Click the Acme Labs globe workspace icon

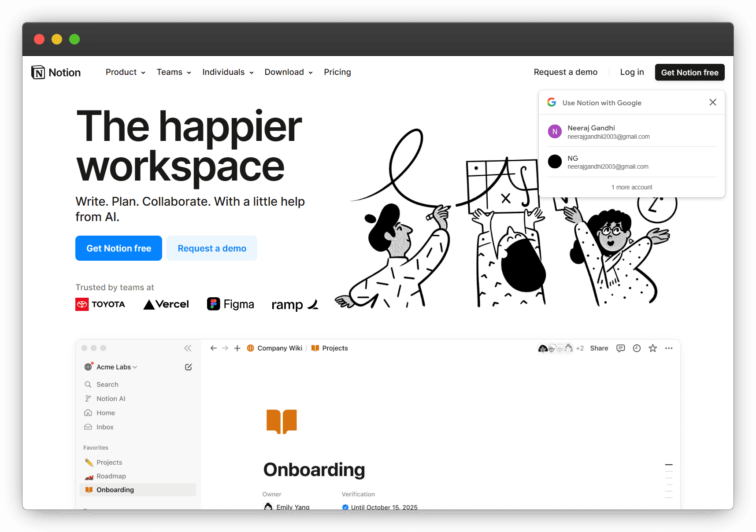89,366
